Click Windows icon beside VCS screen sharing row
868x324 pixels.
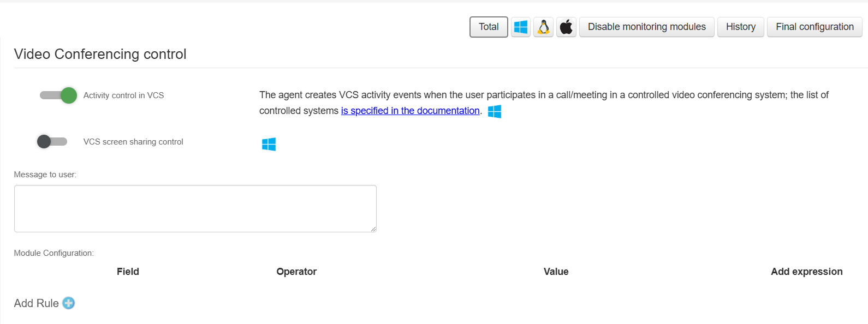tap(269, 144)
